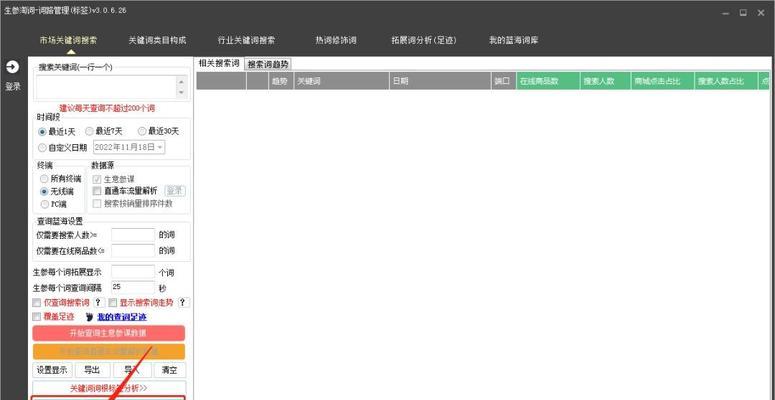The height and width of the screenshot is (400, 775).
Task: Switch to 市场关键词搜索 tab
Action: coord(69,41)
